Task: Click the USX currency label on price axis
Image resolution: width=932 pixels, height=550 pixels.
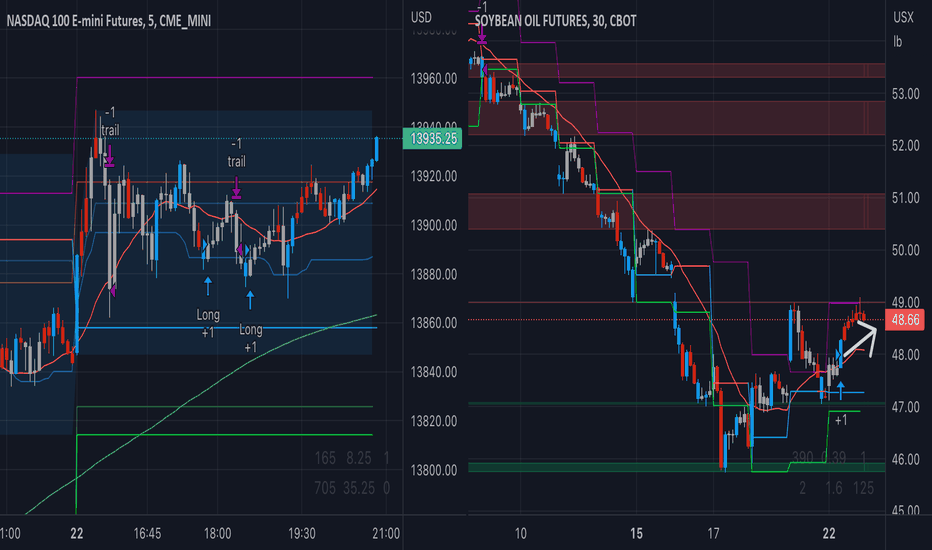Action: [x=903, y=17]
